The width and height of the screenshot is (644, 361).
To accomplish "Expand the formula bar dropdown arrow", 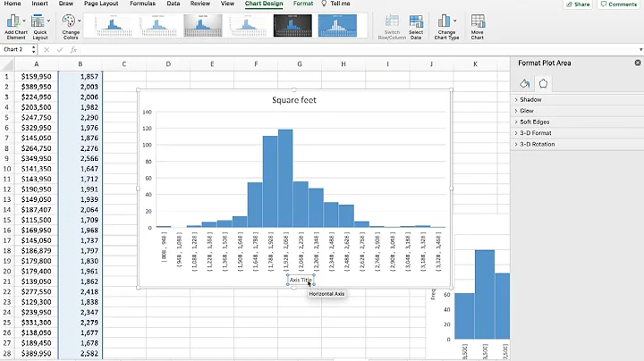I will [x=640, y=50].
